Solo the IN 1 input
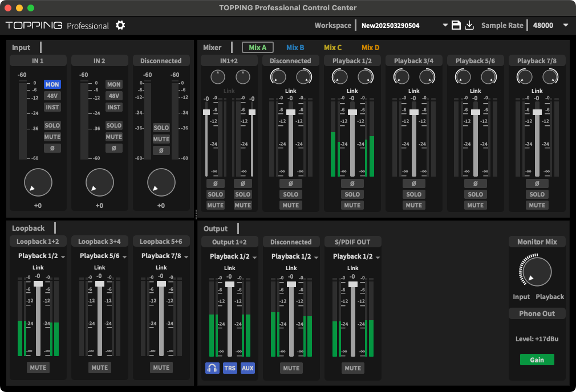The width and height of the screenshot is (576, 392). pos(52,125)
